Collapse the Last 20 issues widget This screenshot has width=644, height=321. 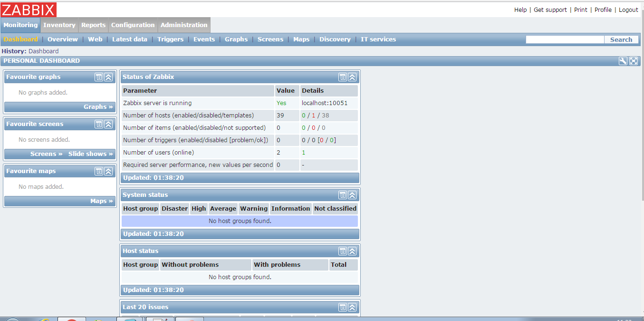tap(352, 307)
